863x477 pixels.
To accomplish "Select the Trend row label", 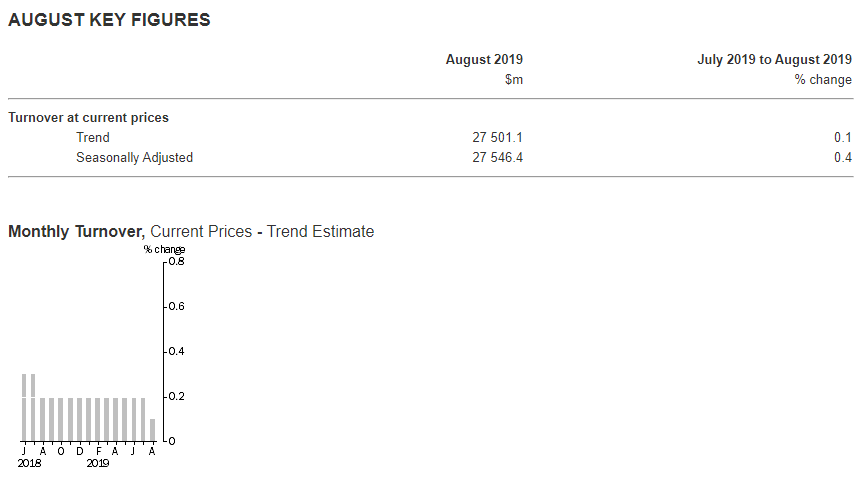I will (x=92, y=138).
